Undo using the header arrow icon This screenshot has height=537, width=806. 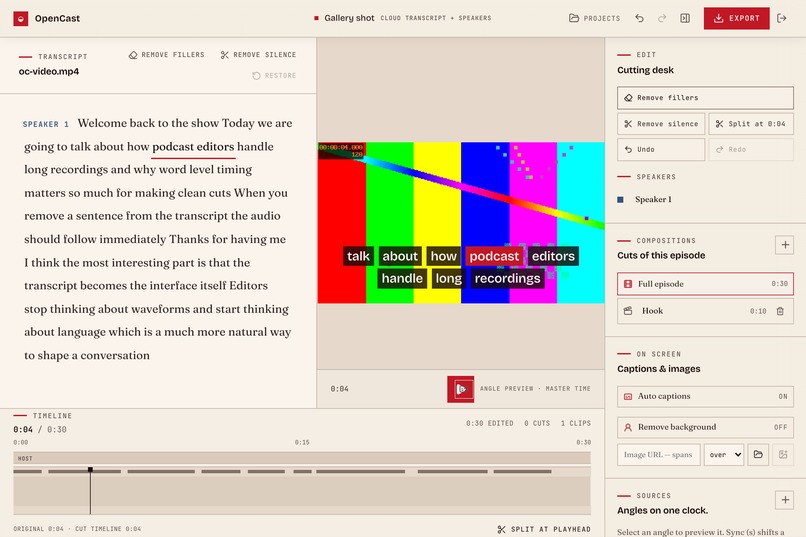[x=639, y=18]
